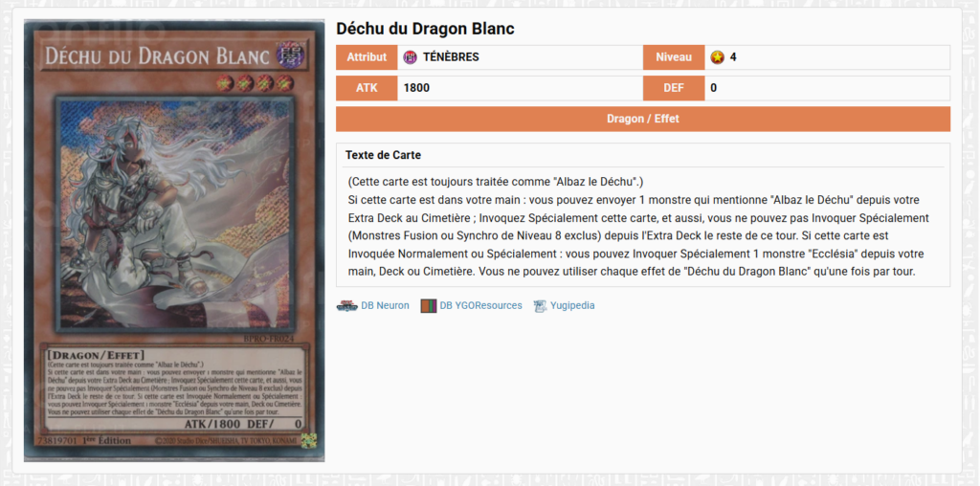980x486 pixels.
Task: Click the Attribut label cell
Action: (367, 57)
